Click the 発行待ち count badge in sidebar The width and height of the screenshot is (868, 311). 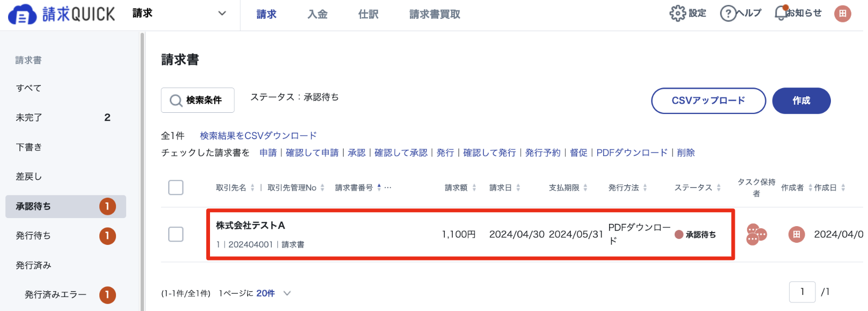click(x=107, y=236)
